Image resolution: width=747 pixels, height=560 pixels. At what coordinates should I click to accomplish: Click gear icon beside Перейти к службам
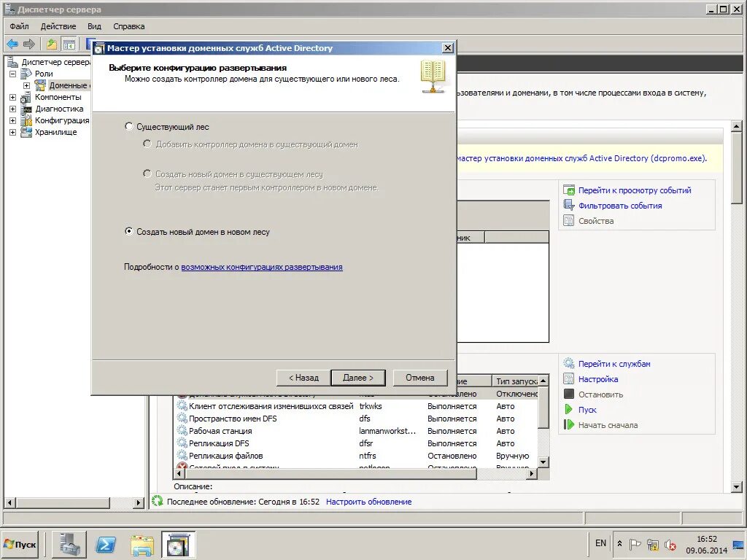pyautogui.click(x=569, y=363)
